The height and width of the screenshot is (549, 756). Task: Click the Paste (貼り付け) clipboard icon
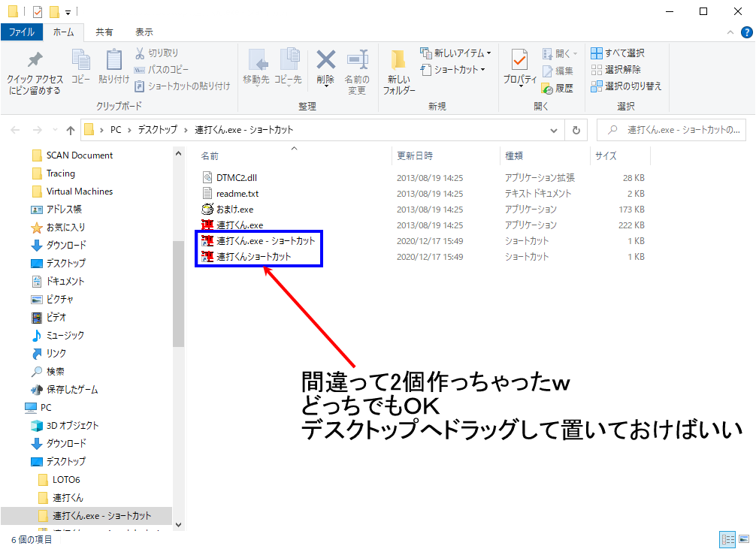pyautogui.click(x=113, y=60)
